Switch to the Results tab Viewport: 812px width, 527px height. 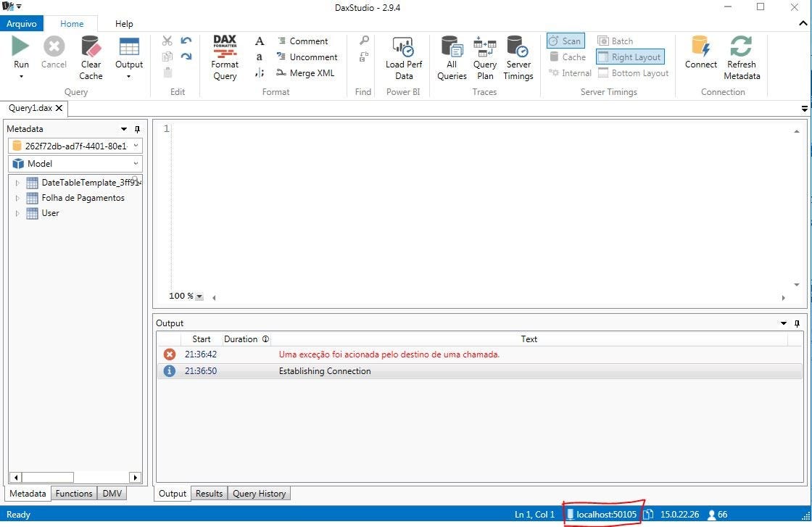[210, 494]
